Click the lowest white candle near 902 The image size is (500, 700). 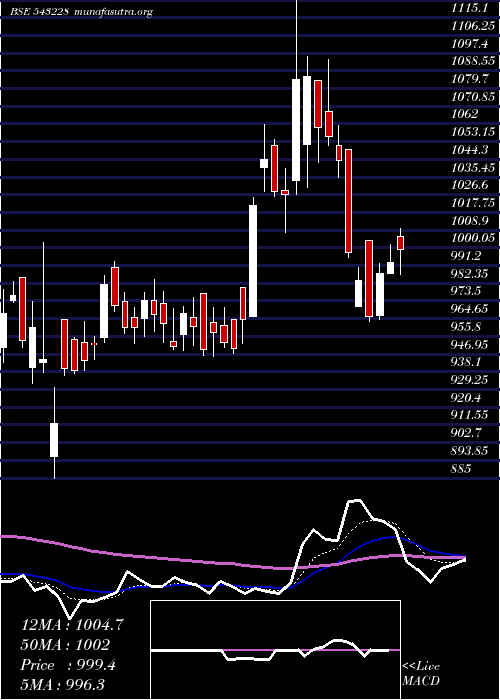pos(54,440)
